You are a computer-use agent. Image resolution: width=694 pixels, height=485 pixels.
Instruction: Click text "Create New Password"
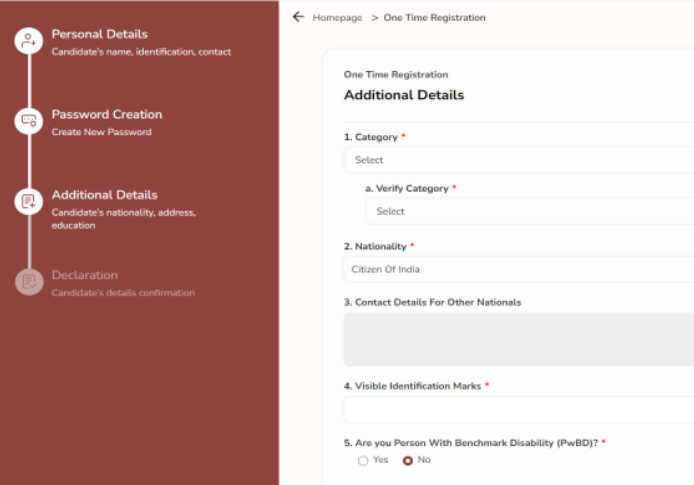[101, 132]
